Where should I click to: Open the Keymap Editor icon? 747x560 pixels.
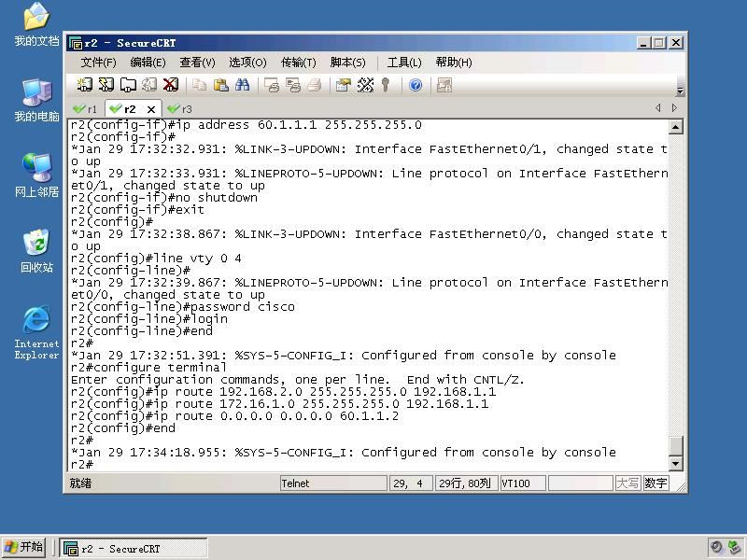365,85
